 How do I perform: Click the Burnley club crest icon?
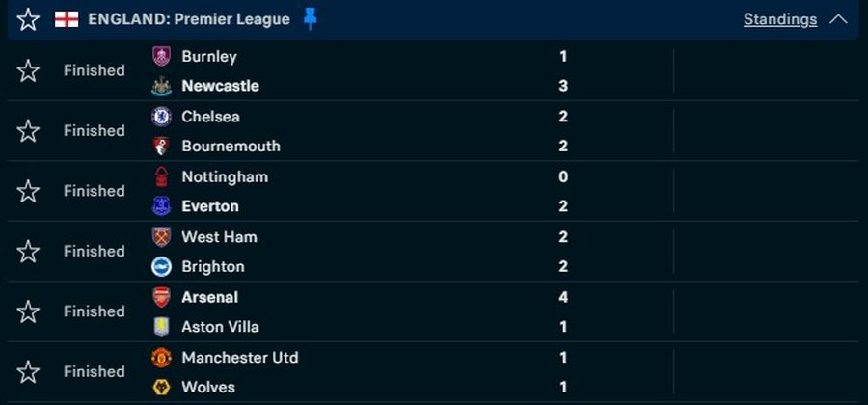tap(161, 56)
